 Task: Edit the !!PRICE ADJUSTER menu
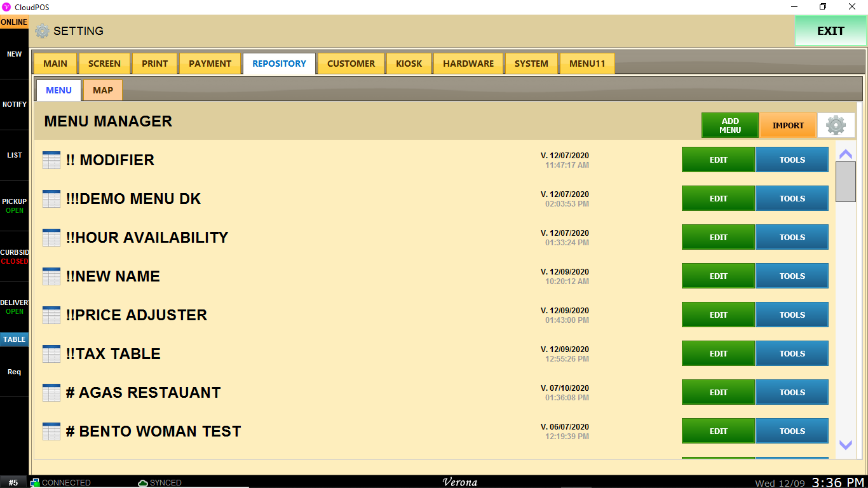[x=718, y=315]
